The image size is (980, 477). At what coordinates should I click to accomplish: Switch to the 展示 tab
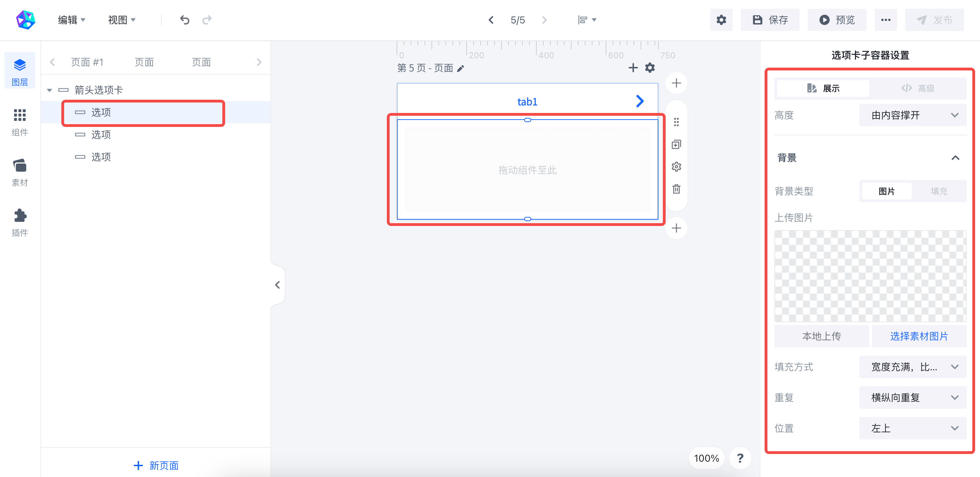pos(823,88)
